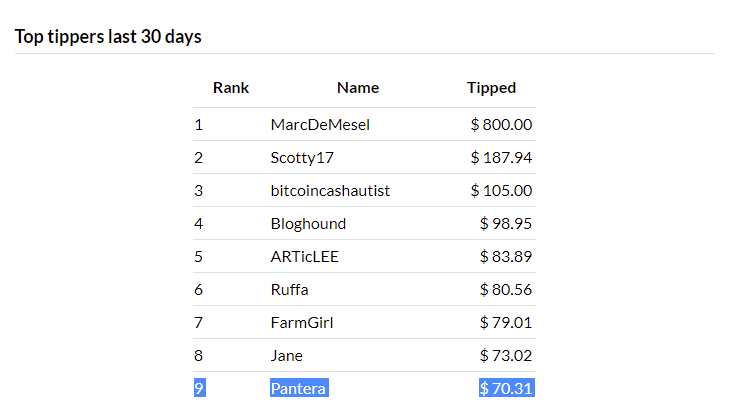Select the $ 98.95 amount

506,224
